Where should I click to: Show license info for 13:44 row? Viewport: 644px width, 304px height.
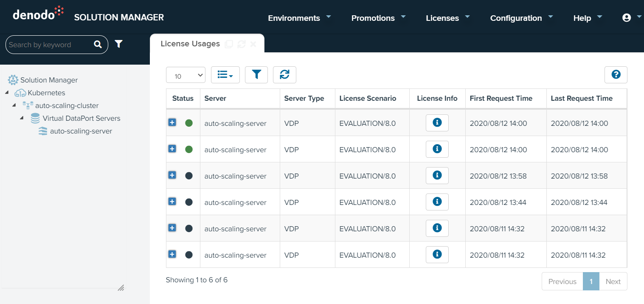437,202
